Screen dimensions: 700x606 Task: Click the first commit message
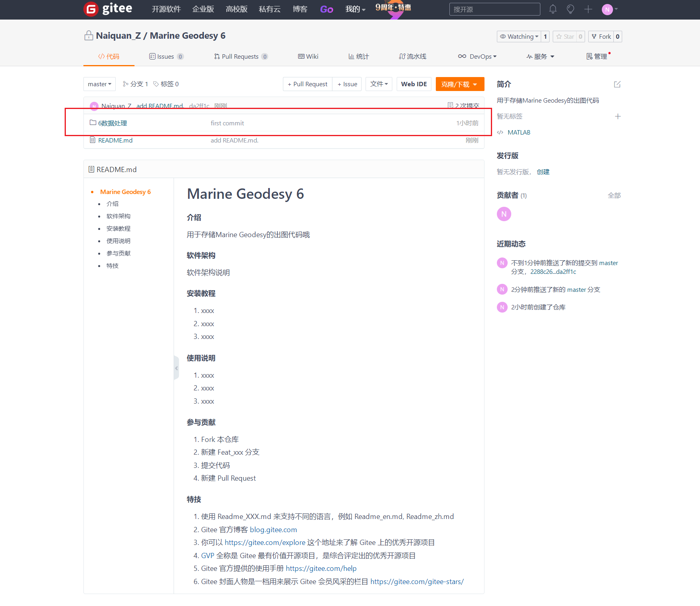[227, 123]
